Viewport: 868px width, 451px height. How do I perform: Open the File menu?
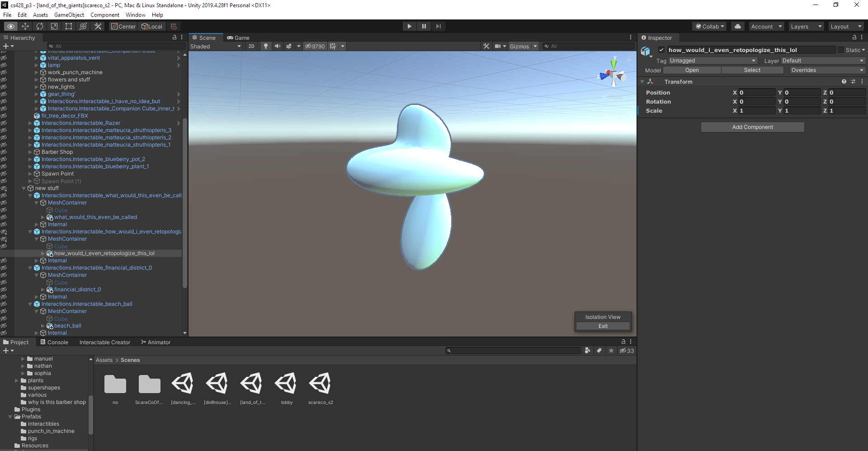[7, 15]
